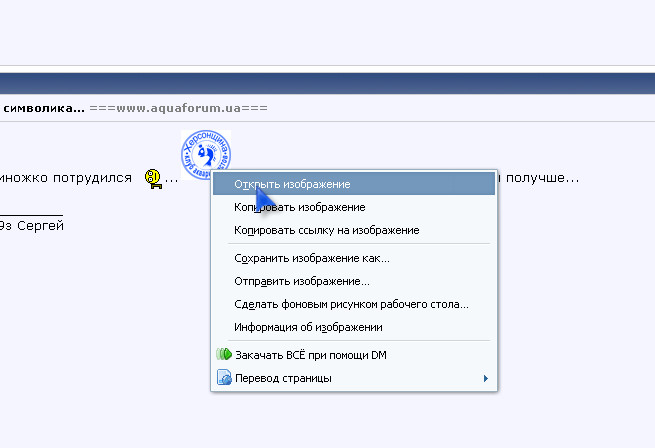Screen dimensions: 655x448
Task: Select Закачать ВСЁ при помощи DM
Action: [x=310, y=355]
